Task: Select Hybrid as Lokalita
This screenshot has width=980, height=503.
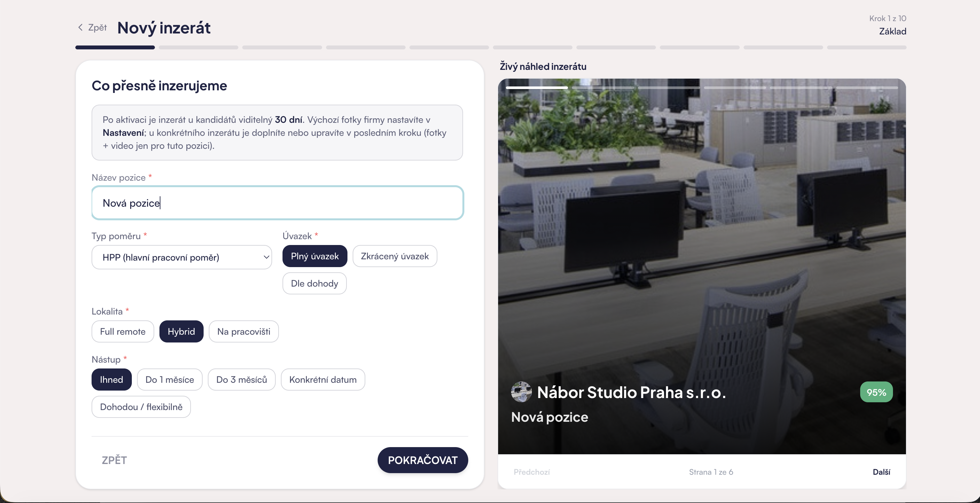Action: click(x=182, y=332)
